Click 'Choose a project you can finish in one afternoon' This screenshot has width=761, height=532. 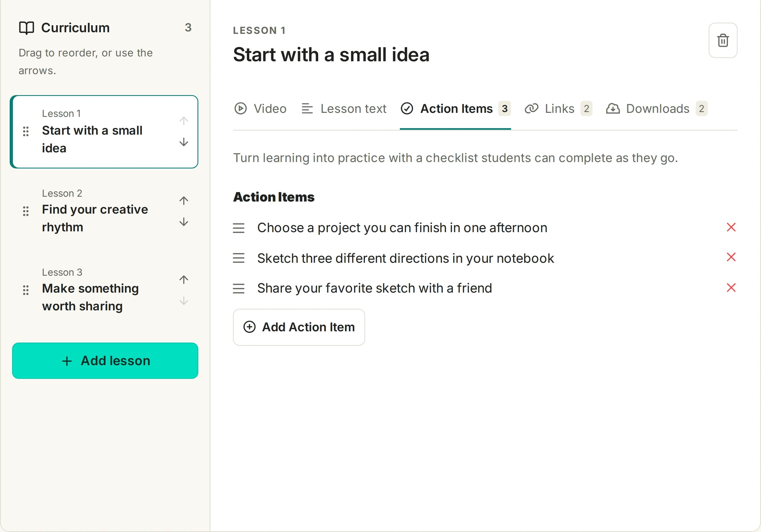coord(402,228)
